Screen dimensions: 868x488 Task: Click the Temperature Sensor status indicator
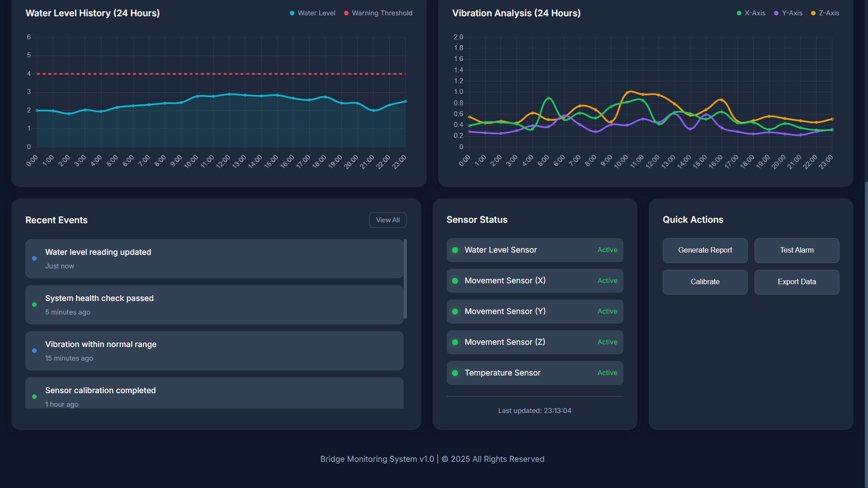point(455,373)
